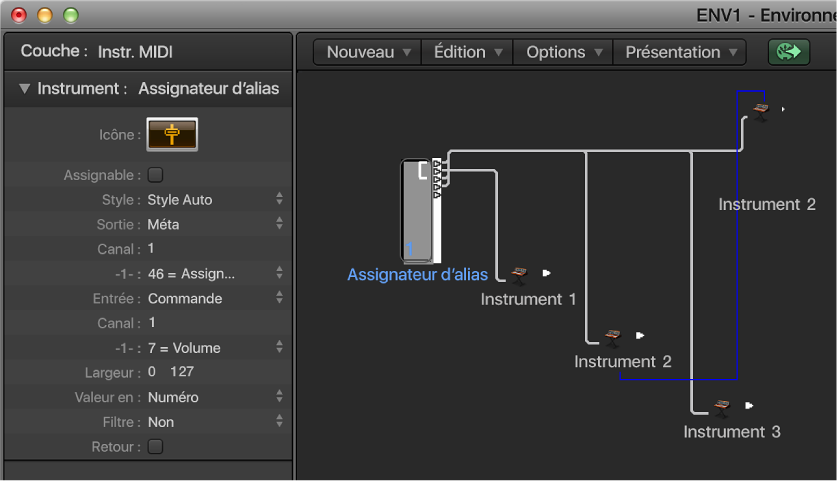Open the Nouveau menu

point(368,52)
